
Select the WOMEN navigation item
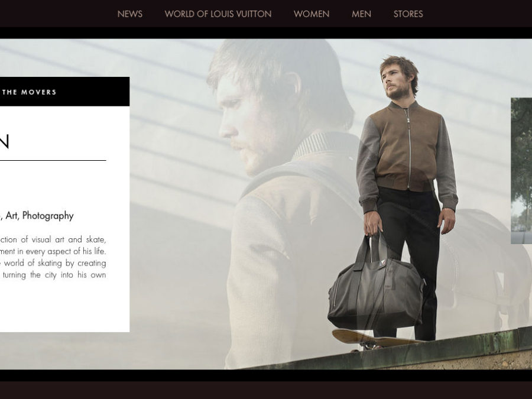312,14
